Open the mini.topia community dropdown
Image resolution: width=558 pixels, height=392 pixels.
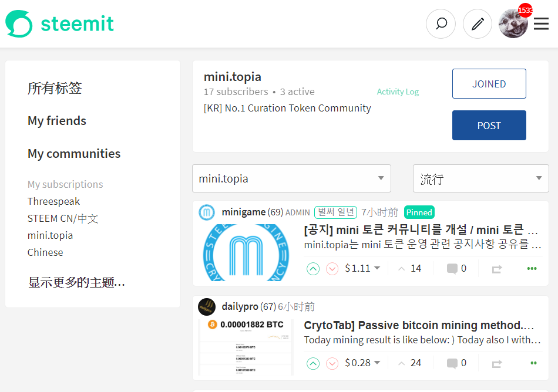291,178
